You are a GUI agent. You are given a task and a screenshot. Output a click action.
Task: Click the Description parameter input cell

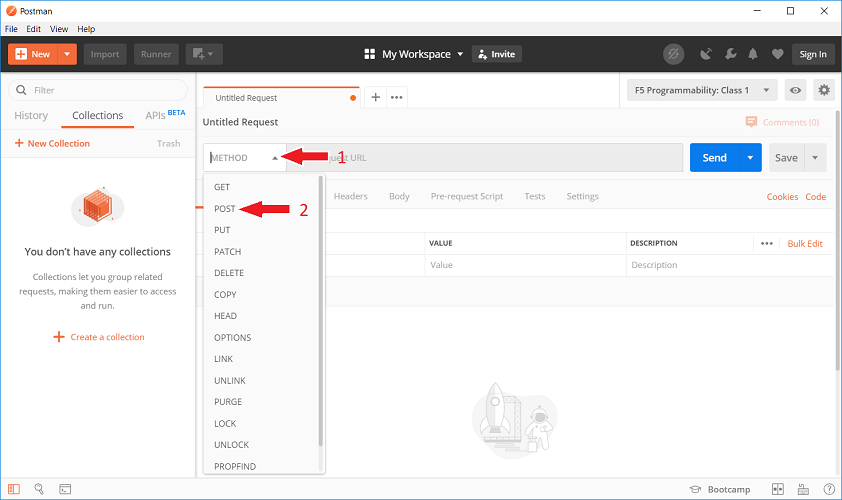pos(729,265)
